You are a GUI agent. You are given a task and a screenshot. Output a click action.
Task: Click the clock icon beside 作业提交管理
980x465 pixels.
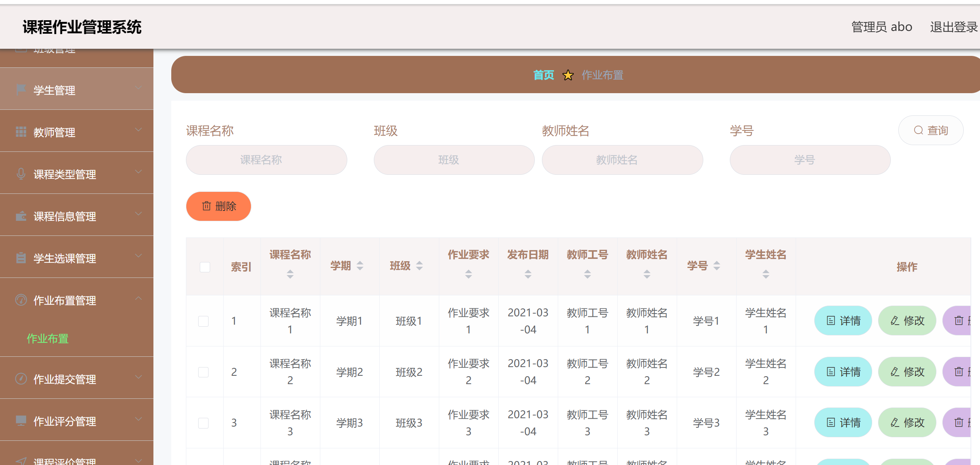pos(20,379)
